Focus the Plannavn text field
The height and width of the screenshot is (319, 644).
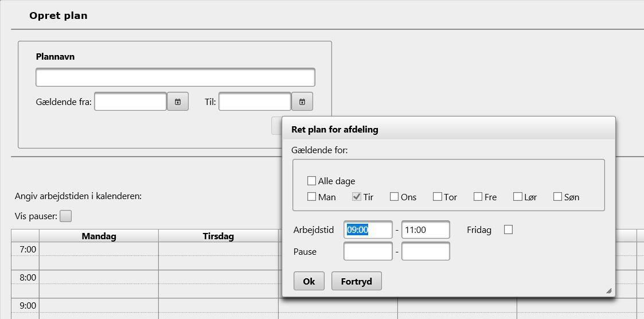coord(175,77)
